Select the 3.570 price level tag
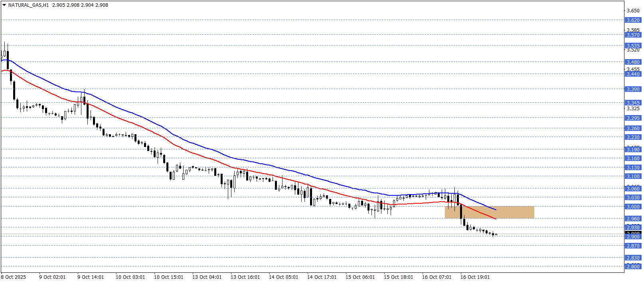The image size is (644, 282). 633,35
